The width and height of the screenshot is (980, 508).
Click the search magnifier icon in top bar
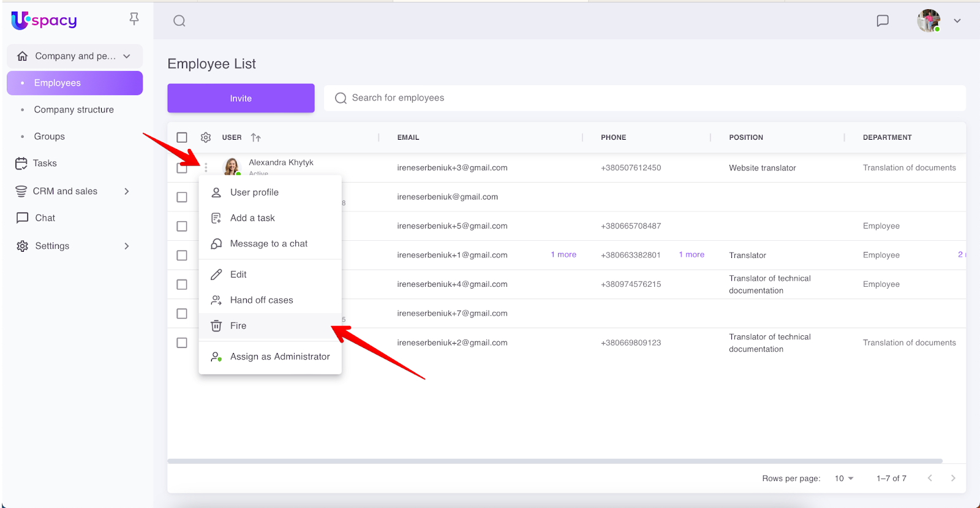pyautogui.click(x=179, y=21)
